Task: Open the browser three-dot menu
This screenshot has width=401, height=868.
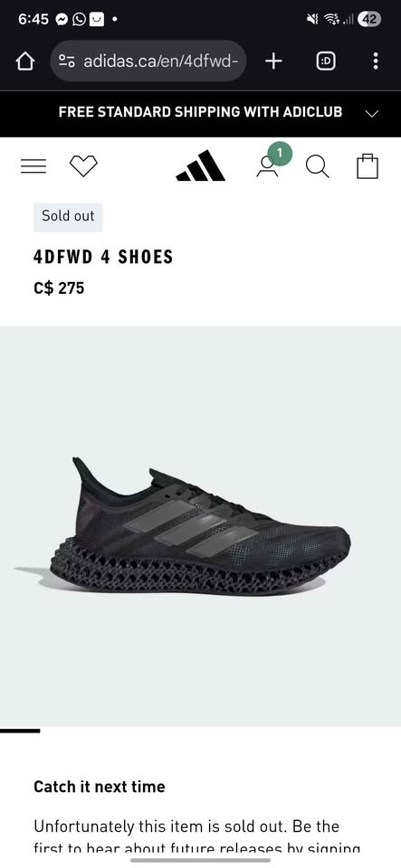Action: (376, 61)
